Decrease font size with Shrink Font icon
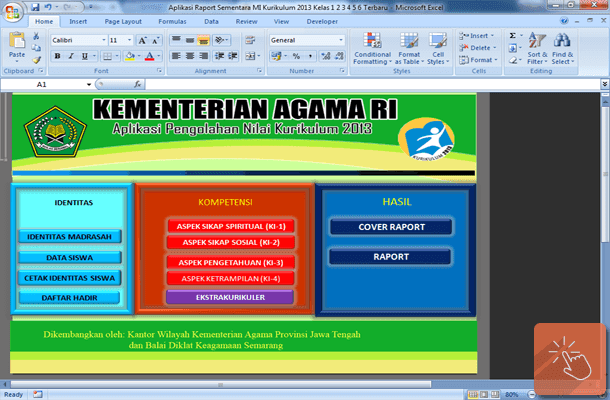Screen dimensions: 610x400 [155, 40]
